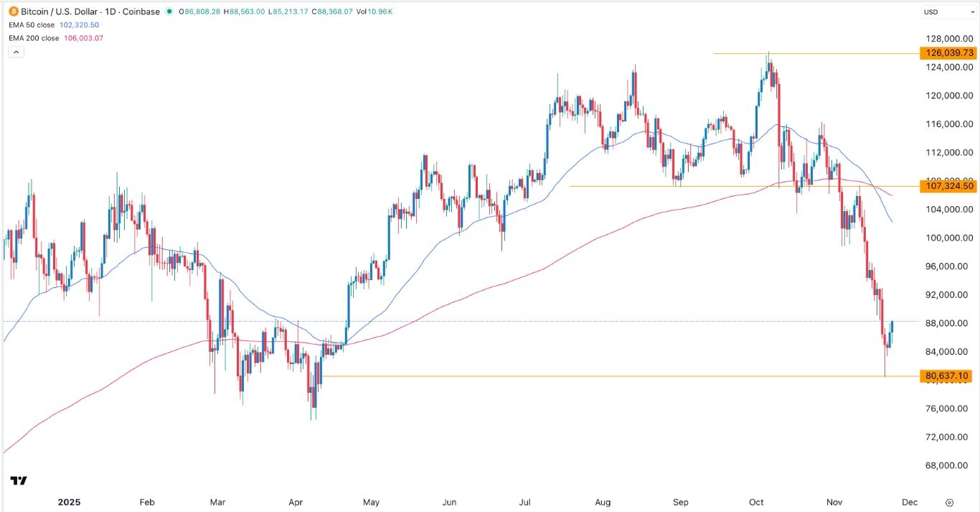980x512 pixels.
Task: Click the orange 126,039.73 resistance price label
Action: pos(947,52)
